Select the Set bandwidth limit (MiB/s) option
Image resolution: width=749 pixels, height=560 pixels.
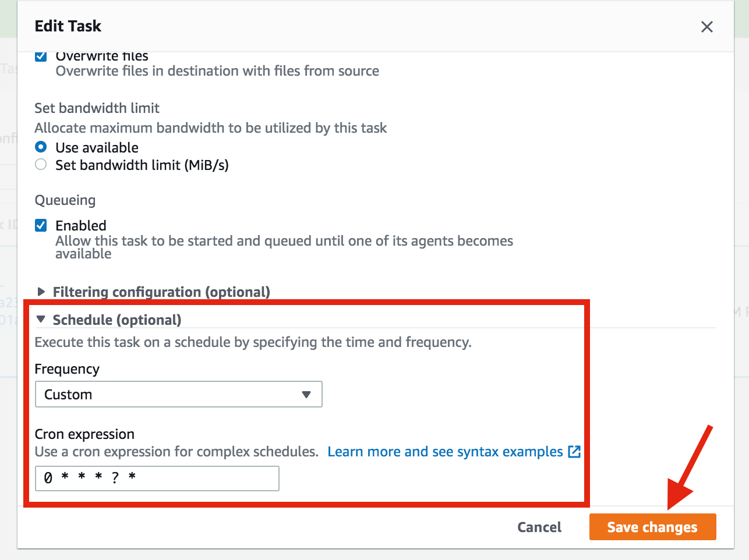41,164
